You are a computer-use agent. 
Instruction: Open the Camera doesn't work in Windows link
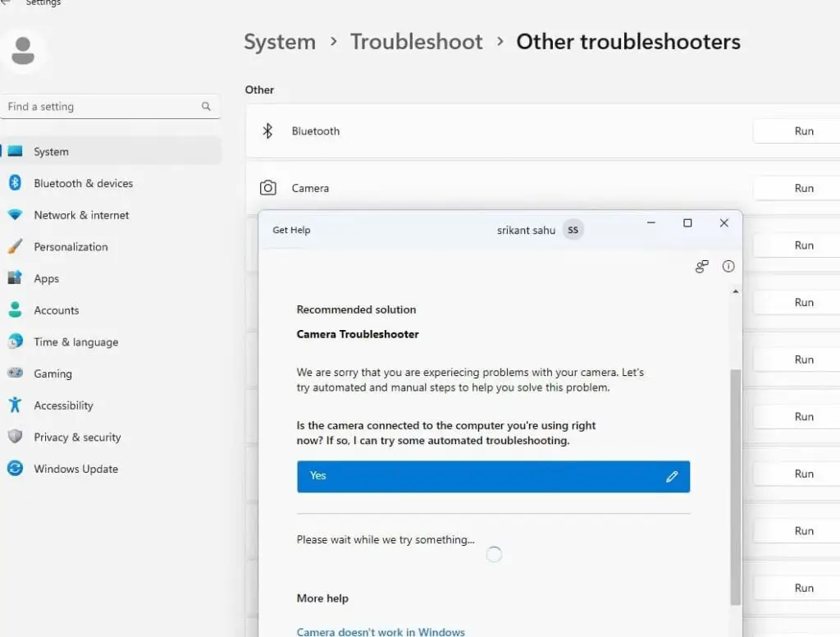(381, 631)
